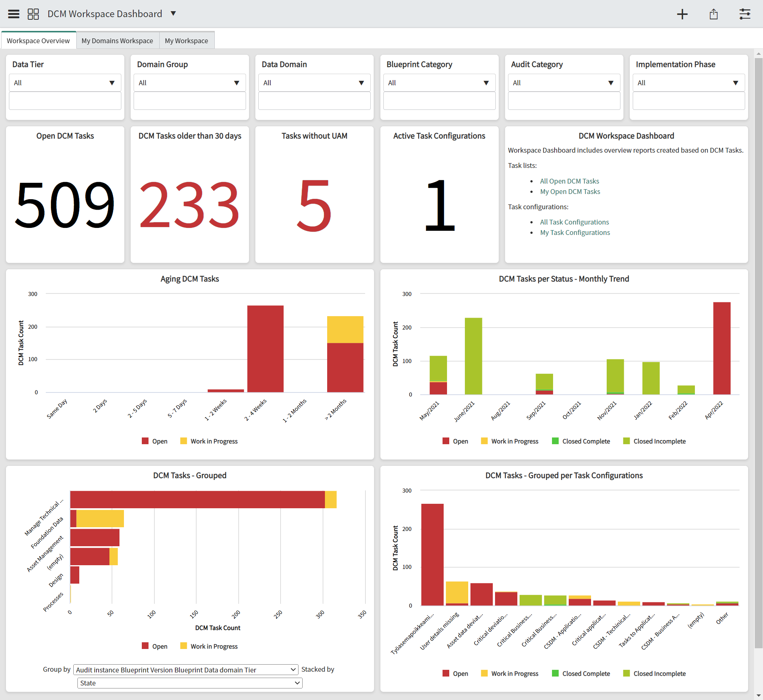This screenshot has height=700, width=763.
Task: Click the text field under Data Domain
Action: pos(314,101)
